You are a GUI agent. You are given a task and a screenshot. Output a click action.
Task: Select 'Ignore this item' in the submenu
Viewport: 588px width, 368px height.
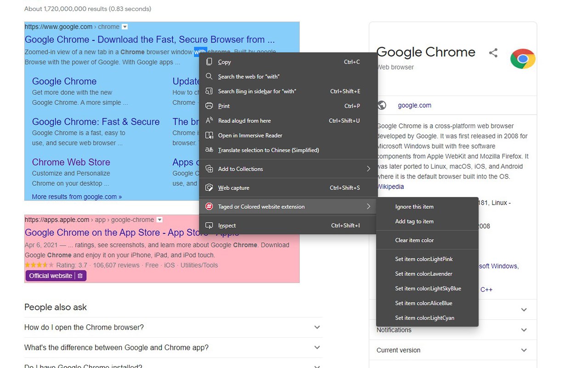pyautogui.click(x=427, y=207)
